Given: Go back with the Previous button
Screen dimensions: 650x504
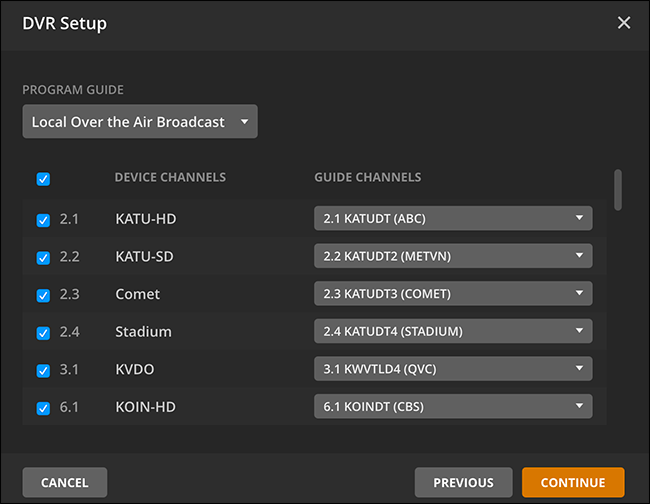Looking at the screenshot, I should pos(463,482).
